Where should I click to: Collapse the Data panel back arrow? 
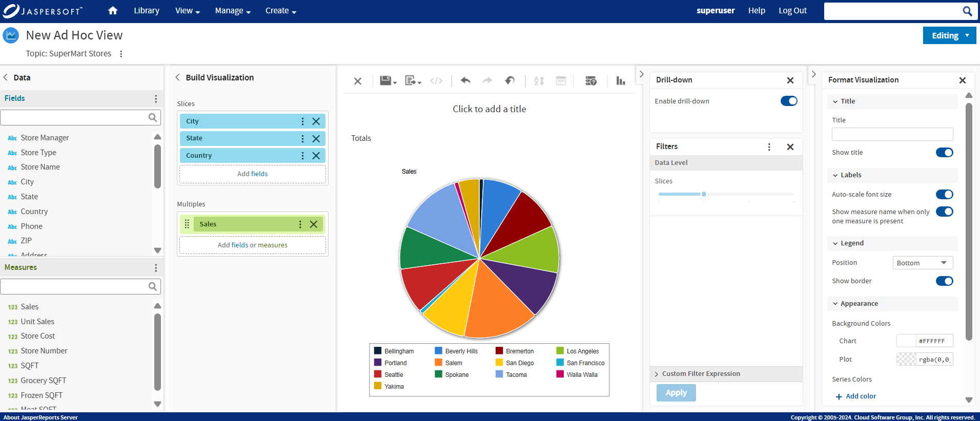coord(6,77)
